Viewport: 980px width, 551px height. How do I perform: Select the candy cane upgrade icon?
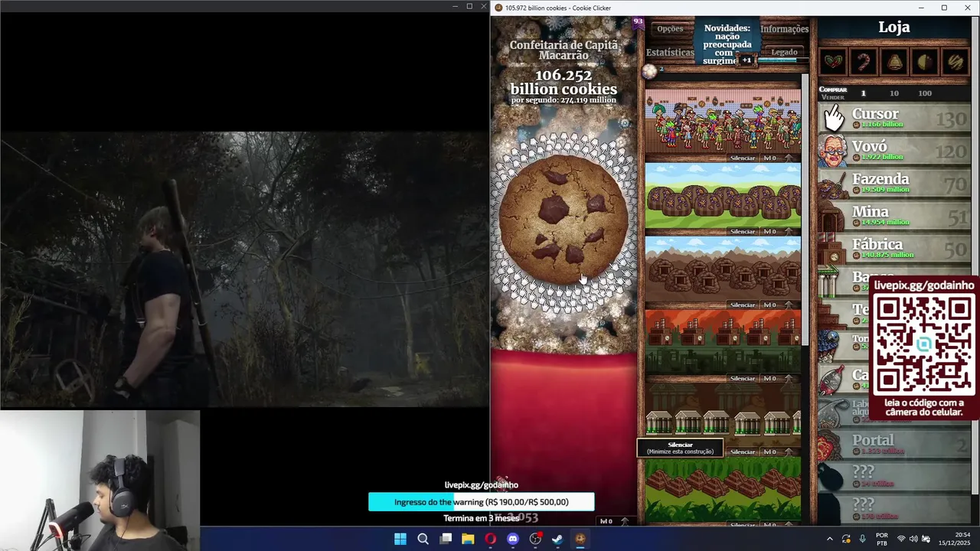[864, 62]
